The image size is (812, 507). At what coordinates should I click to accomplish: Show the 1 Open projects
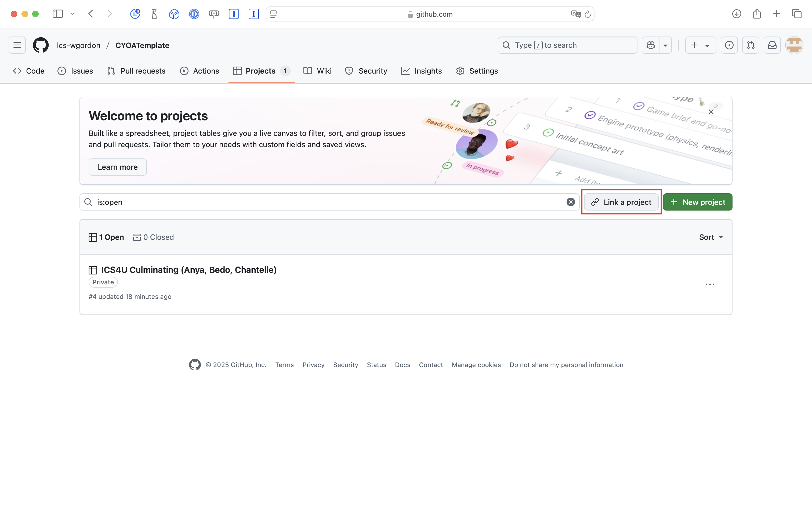(x=106, y=237)
